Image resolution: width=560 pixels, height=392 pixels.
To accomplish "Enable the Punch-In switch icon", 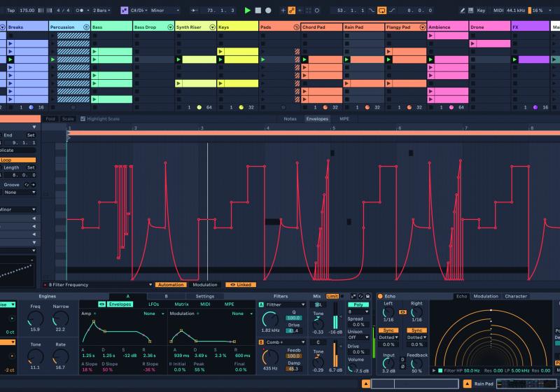I will point(372,10).
